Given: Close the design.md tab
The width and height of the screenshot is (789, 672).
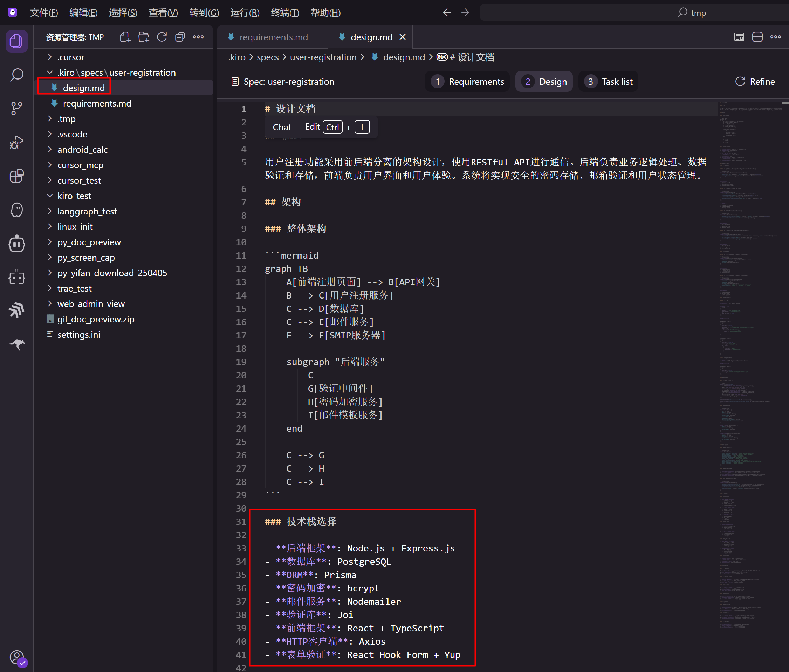Looking at the screenshot, I should [403, 37].
